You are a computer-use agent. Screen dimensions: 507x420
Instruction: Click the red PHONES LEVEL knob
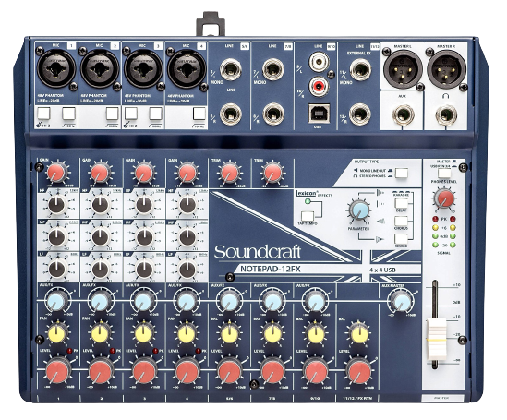coord(444,198)
